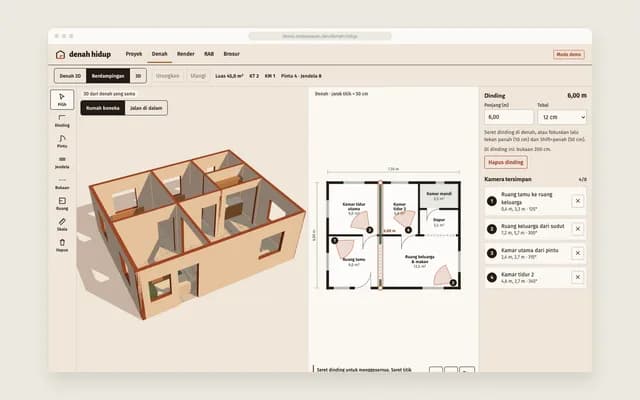Open the Render tab
The height and width of the screenshot is (400, 640).
point(186,54)
